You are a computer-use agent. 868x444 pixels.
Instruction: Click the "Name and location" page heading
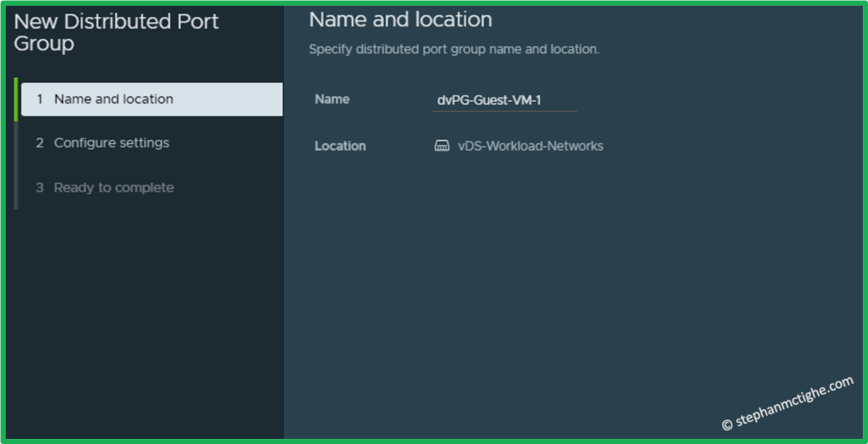[x=400, y=19]
